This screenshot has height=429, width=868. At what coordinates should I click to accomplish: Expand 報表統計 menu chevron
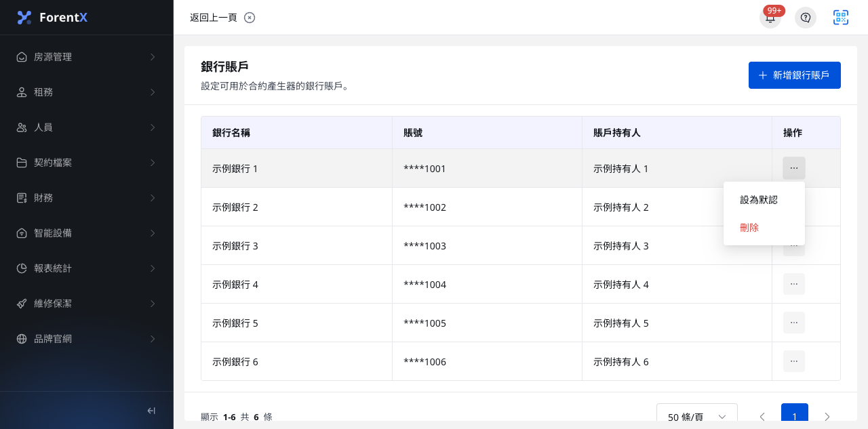click(153, 268)
